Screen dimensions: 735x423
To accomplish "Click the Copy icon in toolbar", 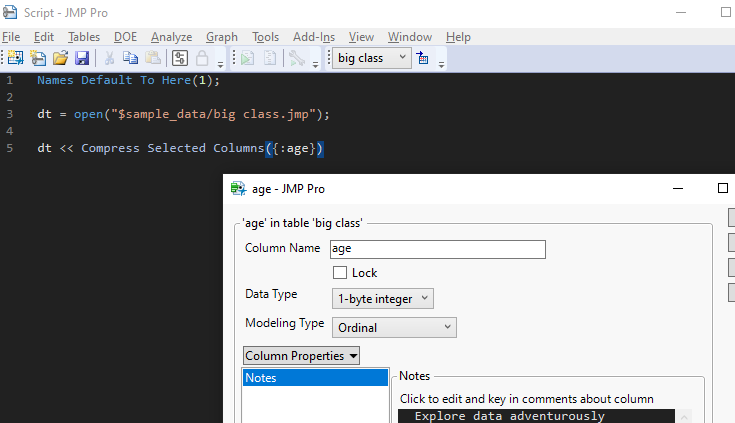I will 130,58.
